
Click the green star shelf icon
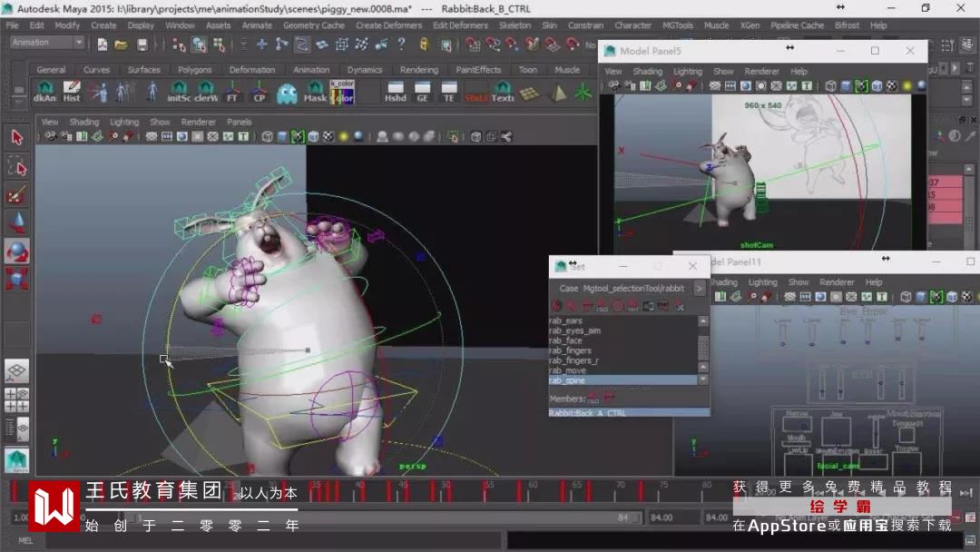[583, 92]
